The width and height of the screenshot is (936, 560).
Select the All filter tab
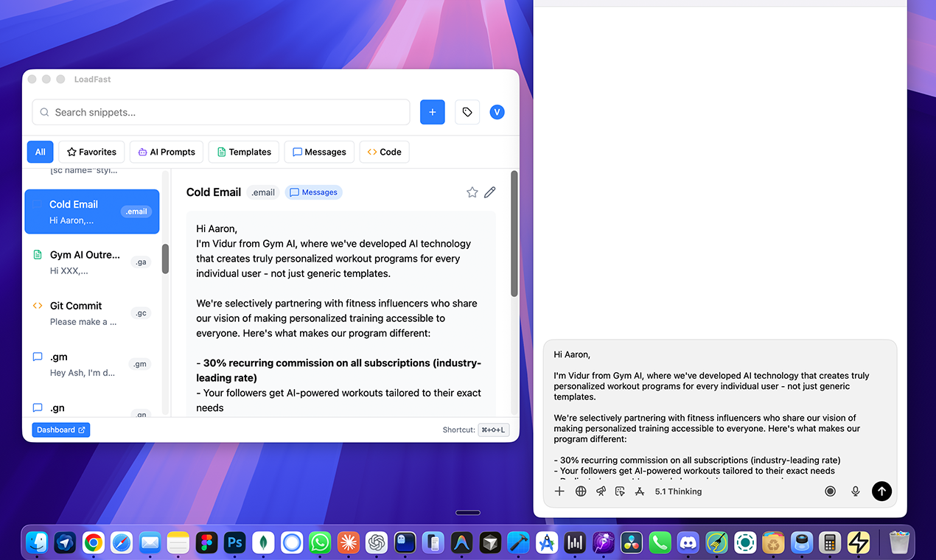[40, 152]
